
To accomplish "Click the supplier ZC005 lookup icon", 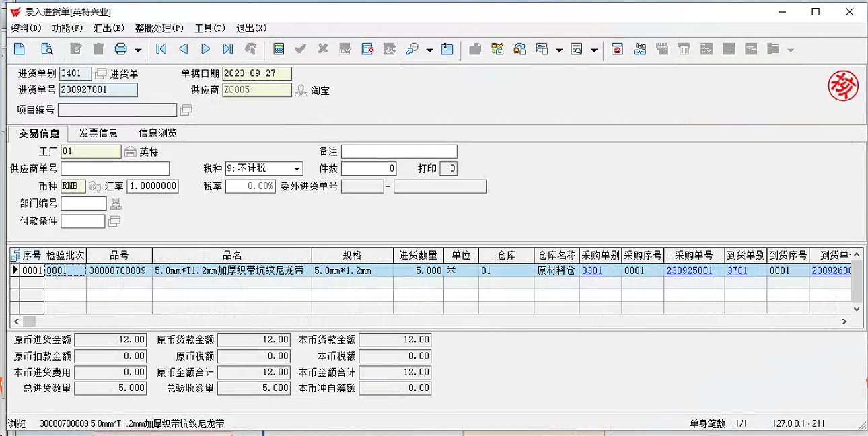I will point(301,90).
